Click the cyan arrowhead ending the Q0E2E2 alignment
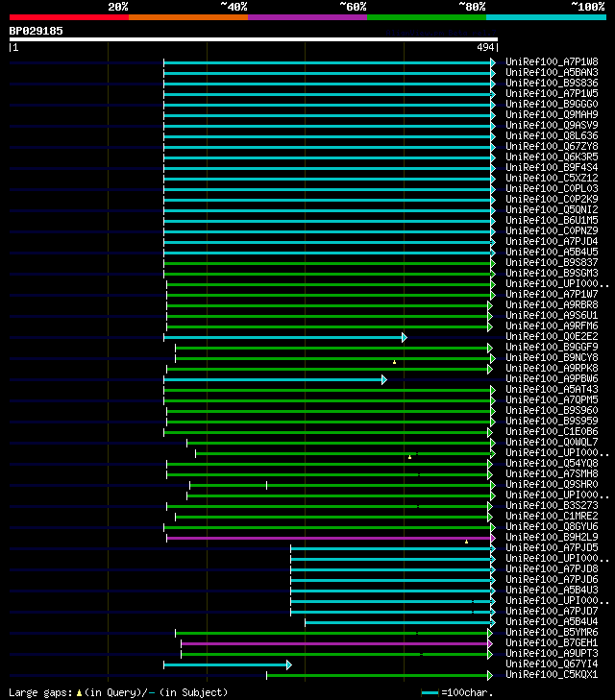This screenshot has height=700, width=615. pos(405,337)
